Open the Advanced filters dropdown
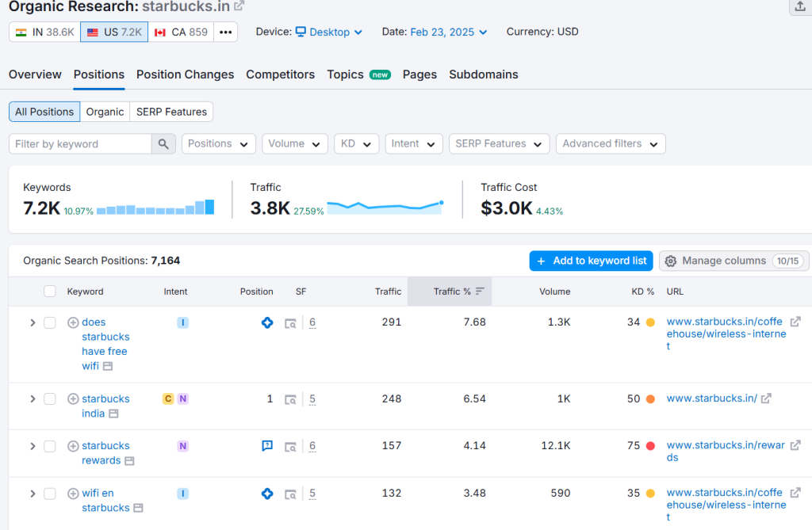This screenshot has width=812, height=530. tap(611, 144)
